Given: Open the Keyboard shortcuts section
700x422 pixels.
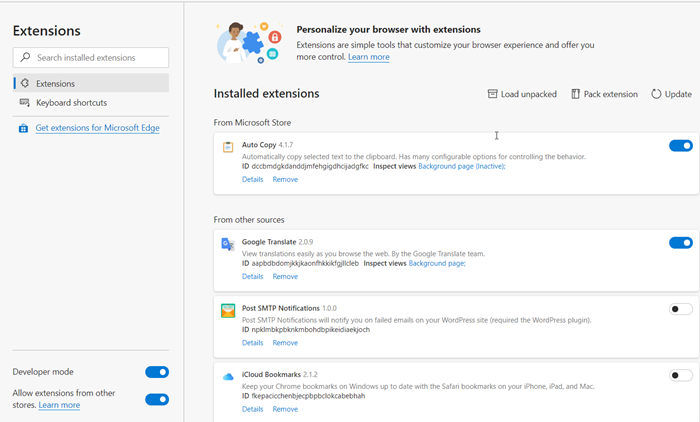Looking at the screenshot, I should point(71,103).
